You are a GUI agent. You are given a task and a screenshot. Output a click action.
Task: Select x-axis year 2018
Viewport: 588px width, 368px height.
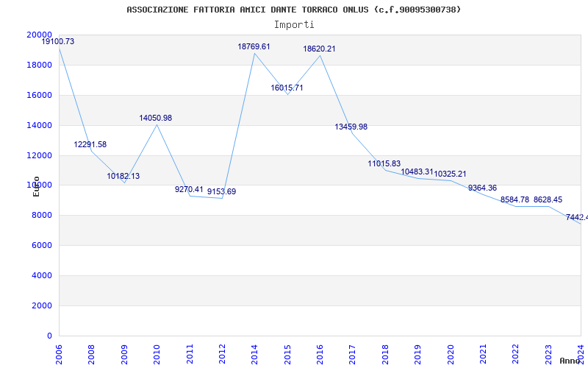point(385,354)
